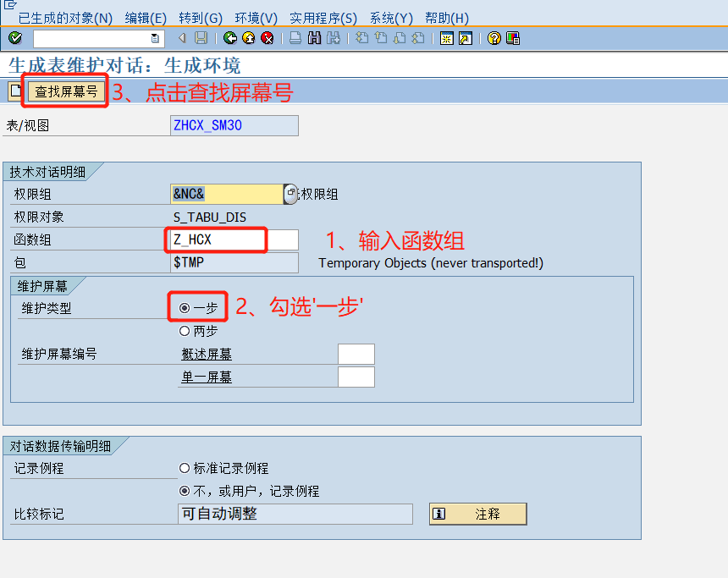
Task: Click the Exit up-arrow toolbar icon
Action: click(x=247, y=37)
